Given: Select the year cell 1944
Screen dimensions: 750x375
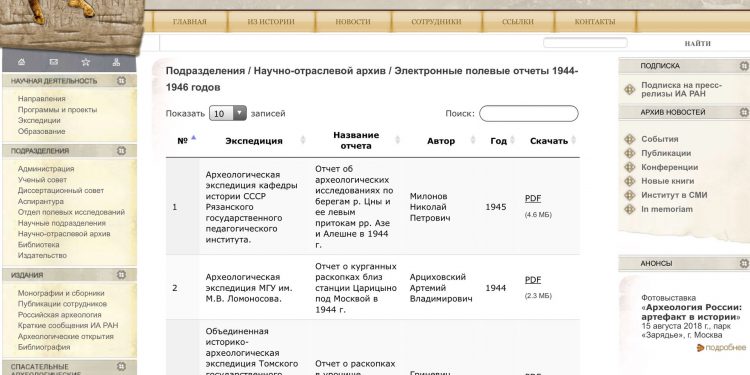Looking at the screenshot, I should (x=496, y=288).
